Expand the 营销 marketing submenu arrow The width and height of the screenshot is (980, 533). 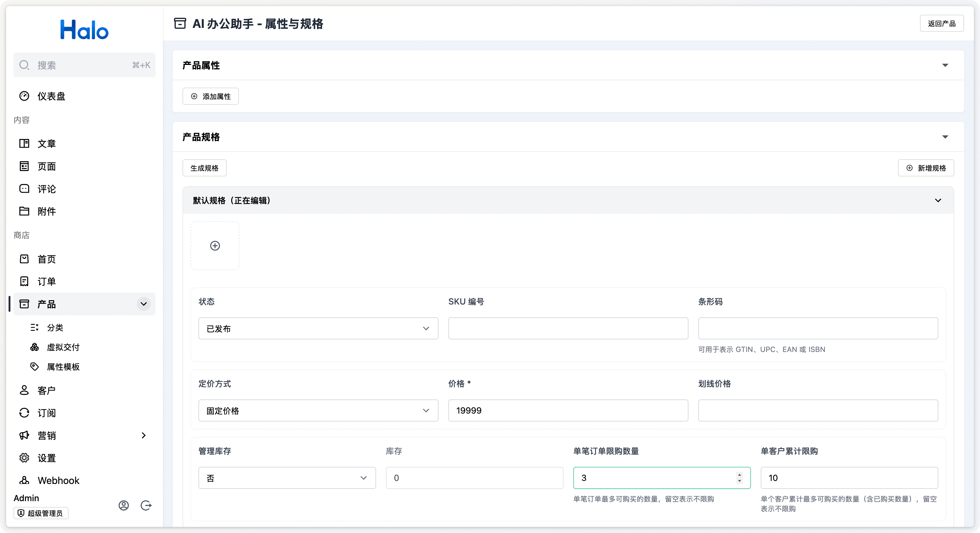143,435
